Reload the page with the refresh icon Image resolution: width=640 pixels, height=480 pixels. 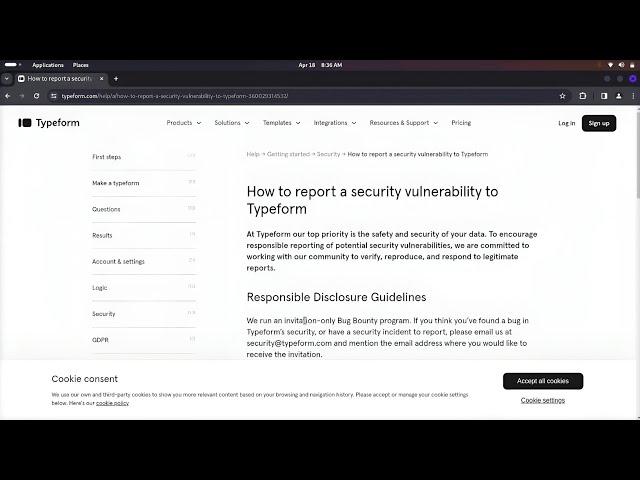[x=36, y=96]
